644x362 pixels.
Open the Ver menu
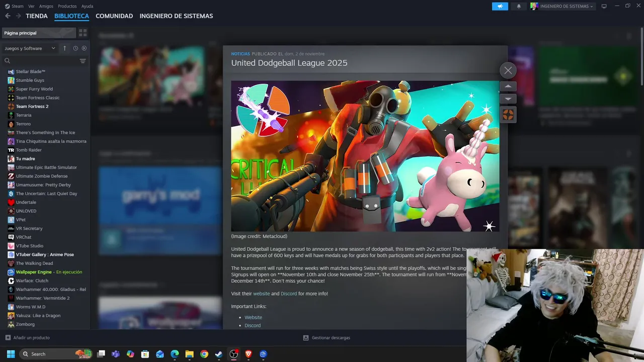point(31,6)
